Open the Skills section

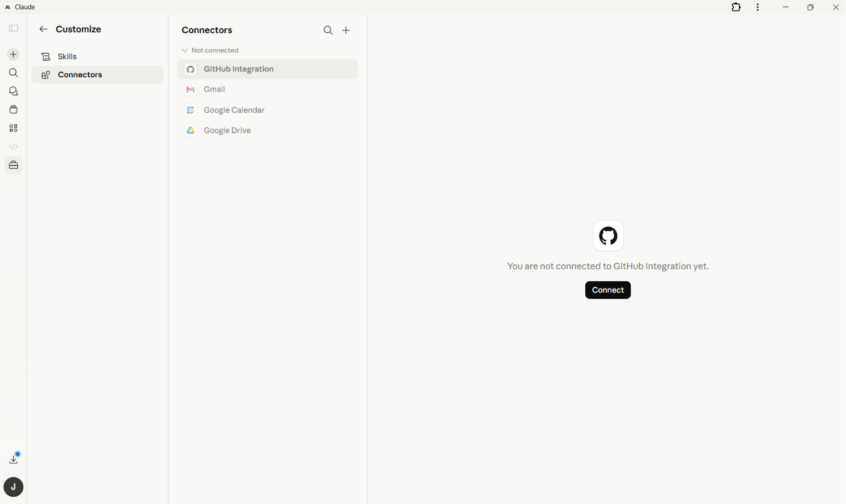[x=97, y=56]
